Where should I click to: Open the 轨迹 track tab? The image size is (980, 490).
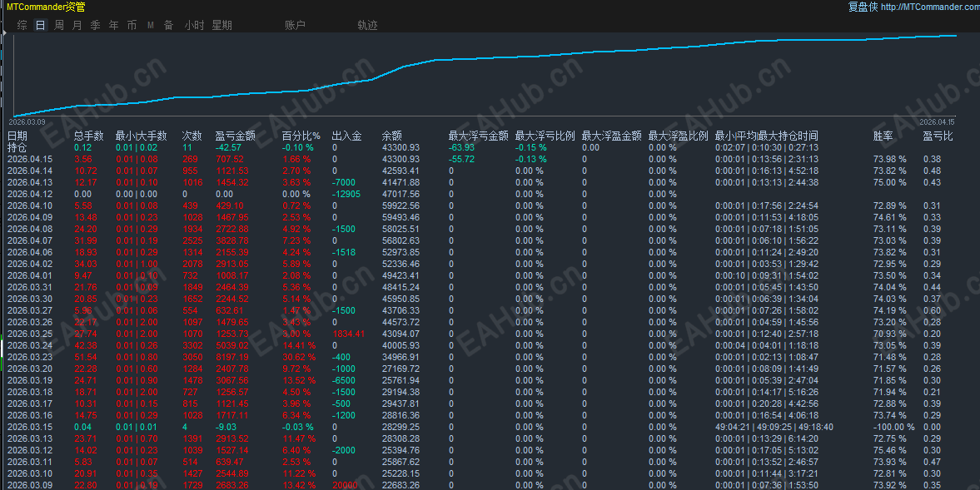click(367, 25)
